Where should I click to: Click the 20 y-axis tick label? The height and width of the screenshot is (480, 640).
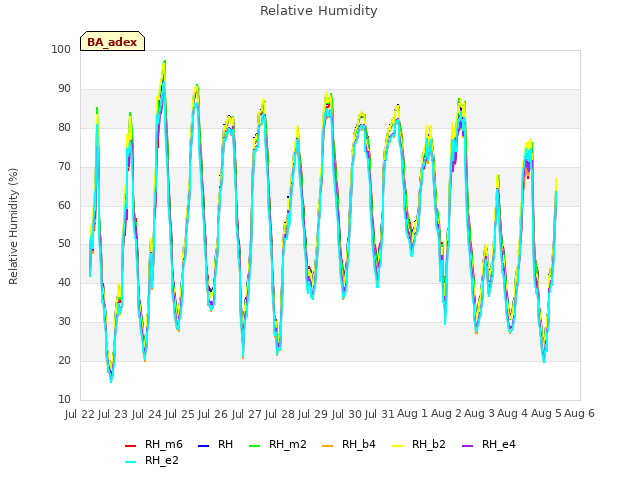(64, 360)
